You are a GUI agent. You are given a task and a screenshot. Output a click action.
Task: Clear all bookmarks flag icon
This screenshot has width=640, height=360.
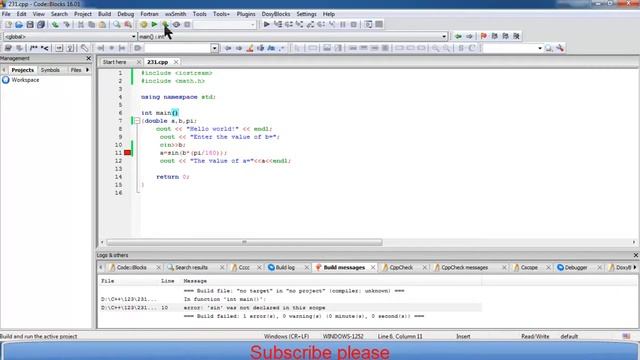tap(516, 36)
